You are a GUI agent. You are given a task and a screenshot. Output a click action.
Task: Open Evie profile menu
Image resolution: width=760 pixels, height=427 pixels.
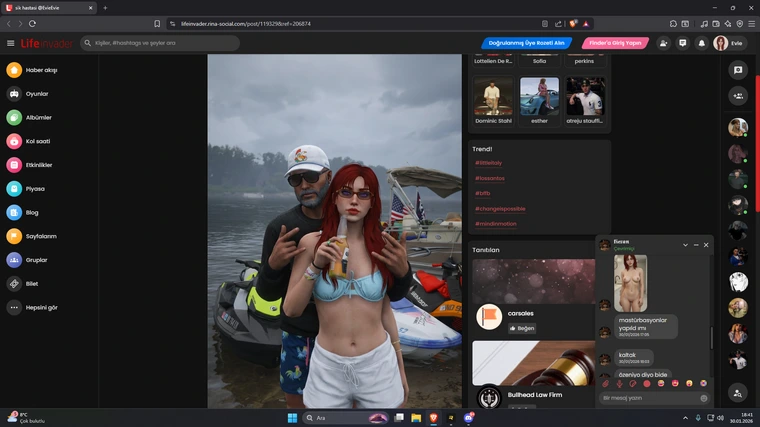click(728, 43)
